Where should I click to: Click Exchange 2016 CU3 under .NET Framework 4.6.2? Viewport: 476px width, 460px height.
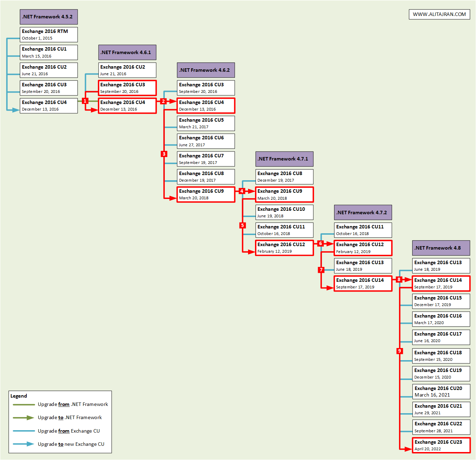click(x=206, y=88)
